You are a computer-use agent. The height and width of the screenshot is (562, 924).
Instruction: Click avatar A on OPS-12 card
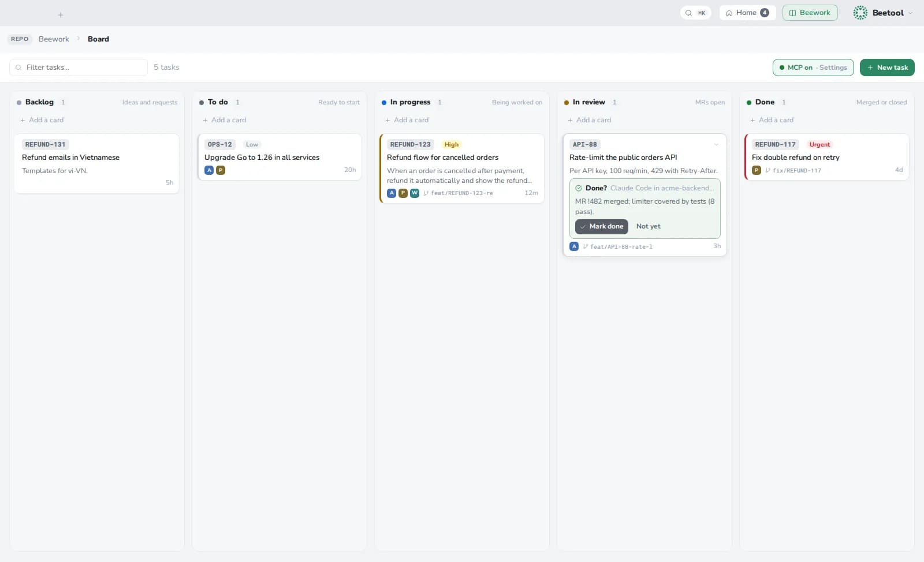(209, 170)
